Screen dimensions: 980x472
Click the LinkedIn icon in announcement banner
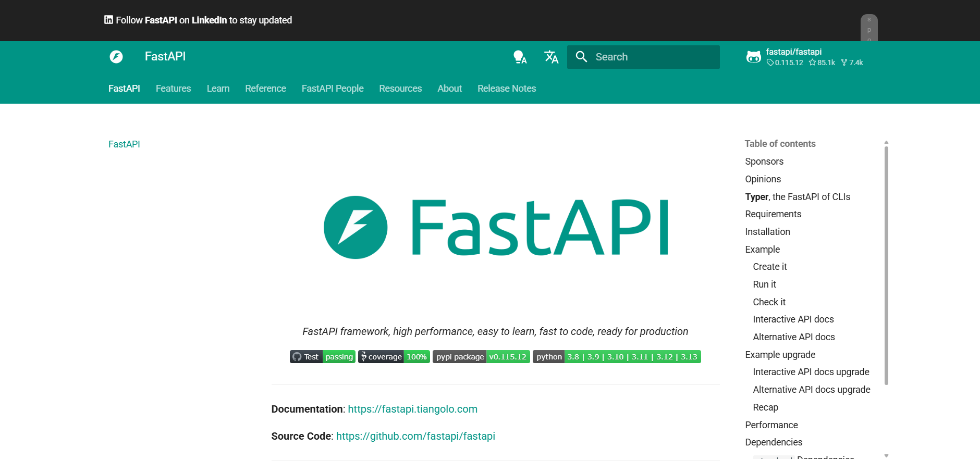click(x=108, y=20)
